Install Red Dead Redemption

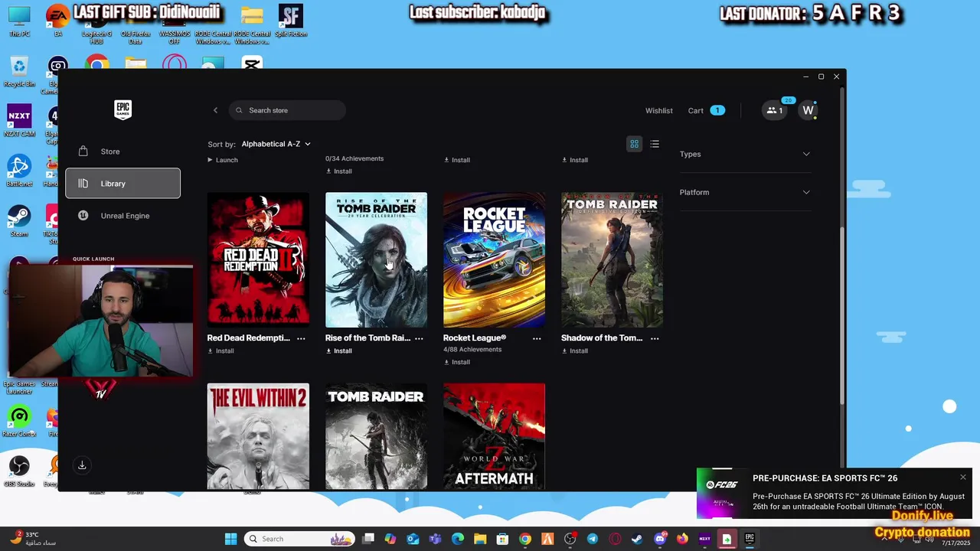[x=220, y=350]
